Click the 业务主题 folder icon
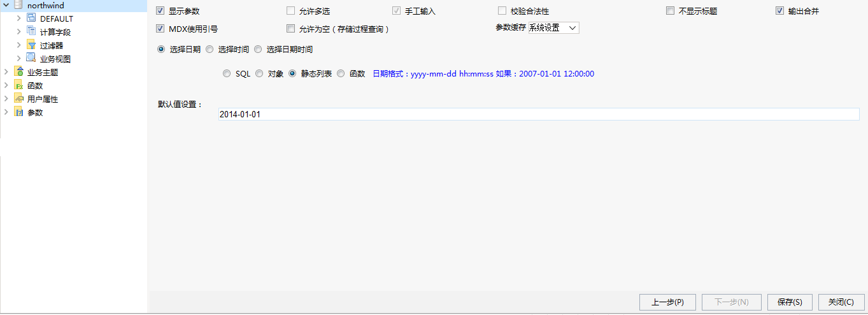Image resolution: width=868 pixels, height=315 pixels. 18,72
